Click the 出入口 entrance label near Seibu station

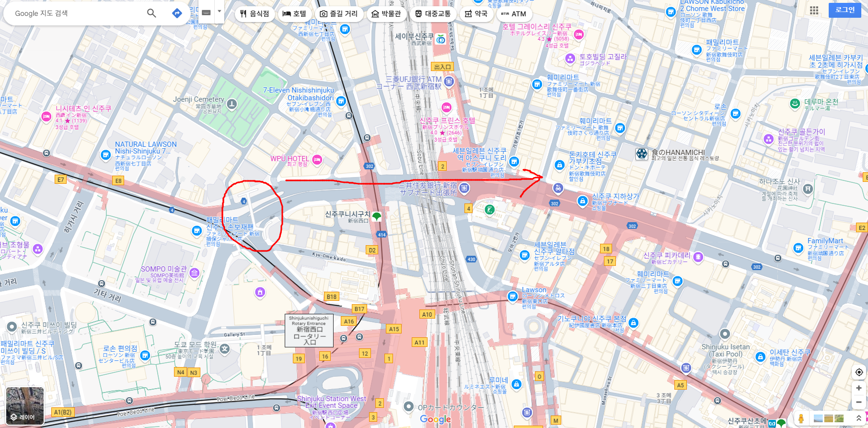tap(442, 67)
